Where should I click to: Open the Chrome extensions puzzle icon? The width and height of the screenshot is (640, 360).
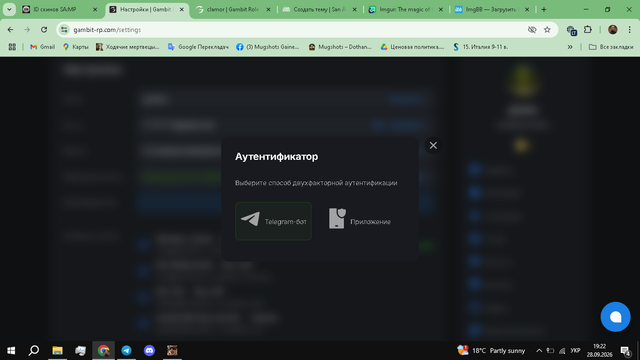pyautogui.click(x=587, y=30)
